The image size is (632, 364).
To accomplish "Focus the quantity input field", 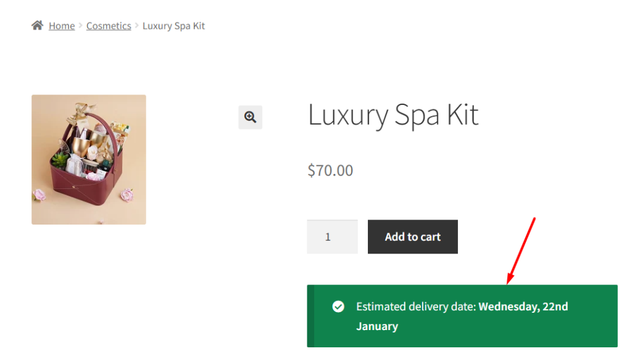I will (332, 237).
